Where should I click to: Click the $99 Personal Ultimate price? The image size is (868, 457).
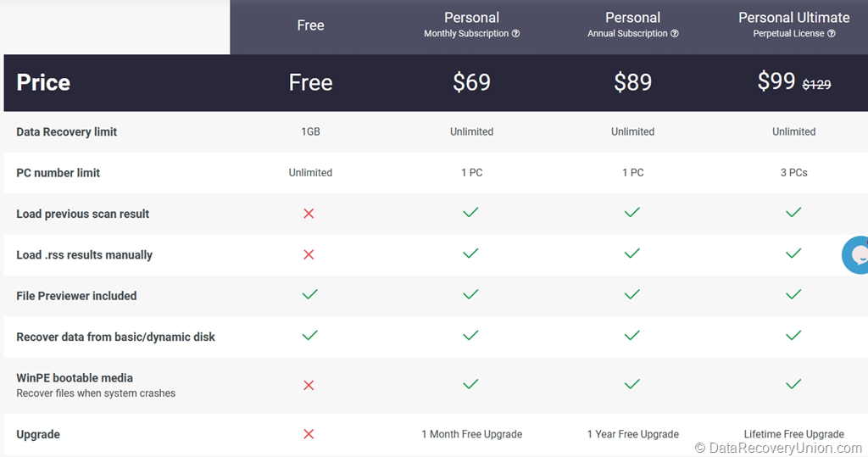point(776,81)
